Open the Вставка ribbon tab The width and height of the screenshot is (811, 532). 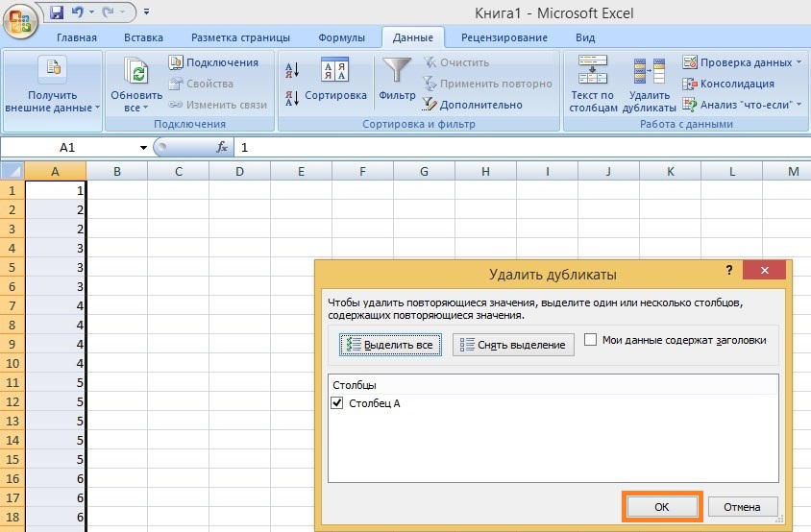143,38
